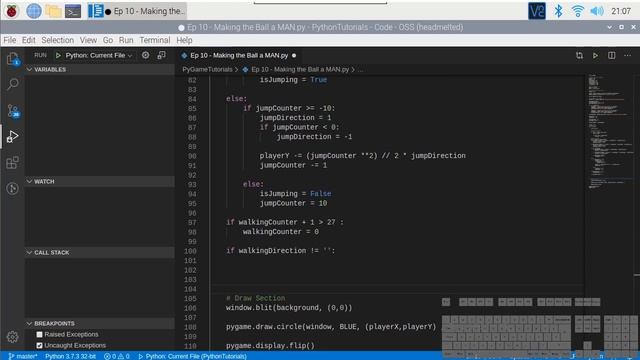640x360 pixels.
Task: Open the Wi-Fi network menu
Action: (577, 11)
